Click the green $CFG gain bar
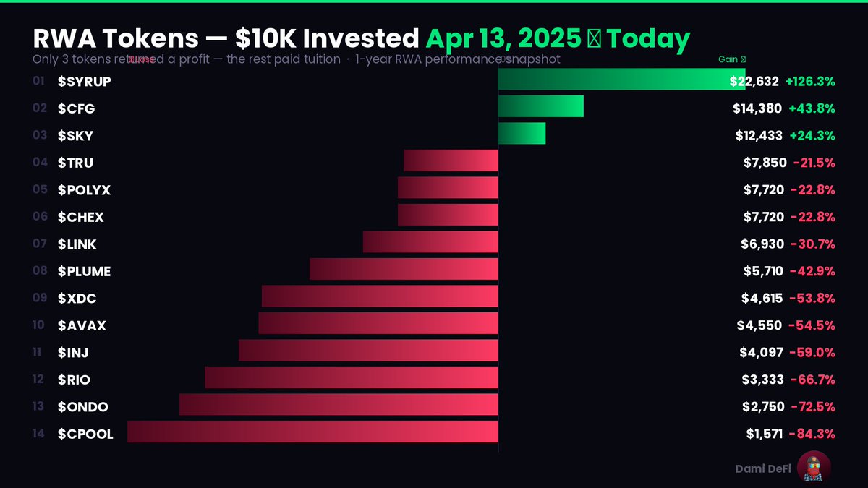The height and width of the screenshot is (488, 868). [540, 108]
